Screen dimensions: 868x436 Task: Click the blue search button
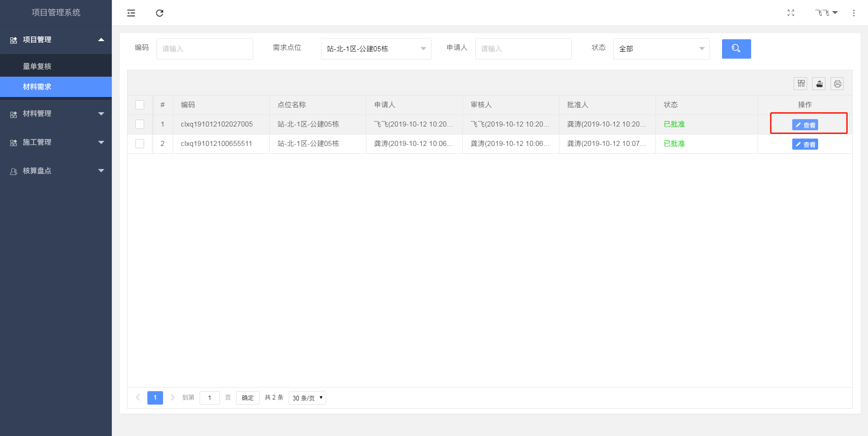tap(736, 49)
